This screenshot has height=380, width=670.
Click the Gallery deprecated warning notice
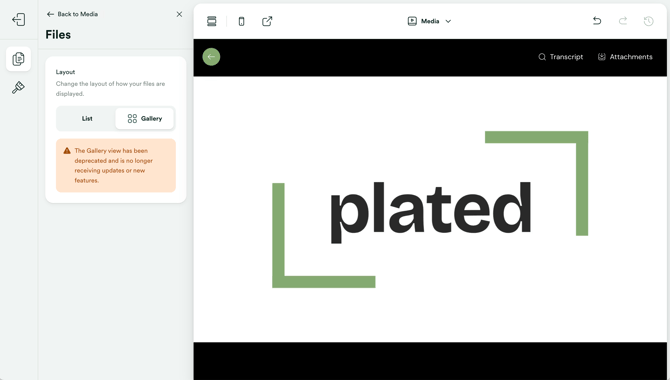[116, 165]
